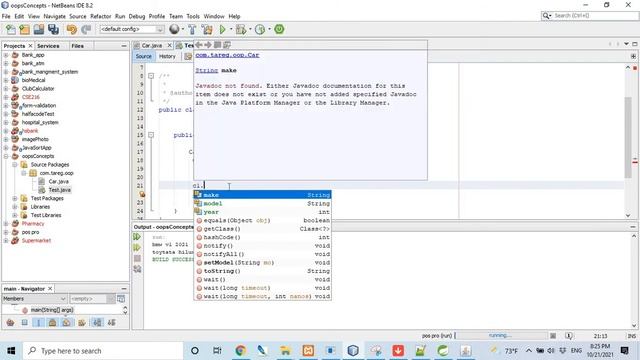This screenshot has height=360, width=640.
Task: Click the Save All toolbar icon
Action: (x=53, y=29)
